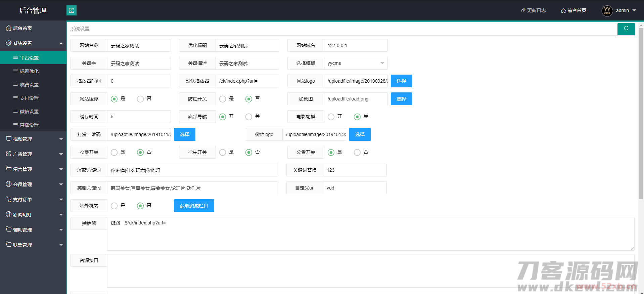Open the 后台首页 home icon in the sidebar
Screen dimensions: 644x294
[x=9, y=28]
